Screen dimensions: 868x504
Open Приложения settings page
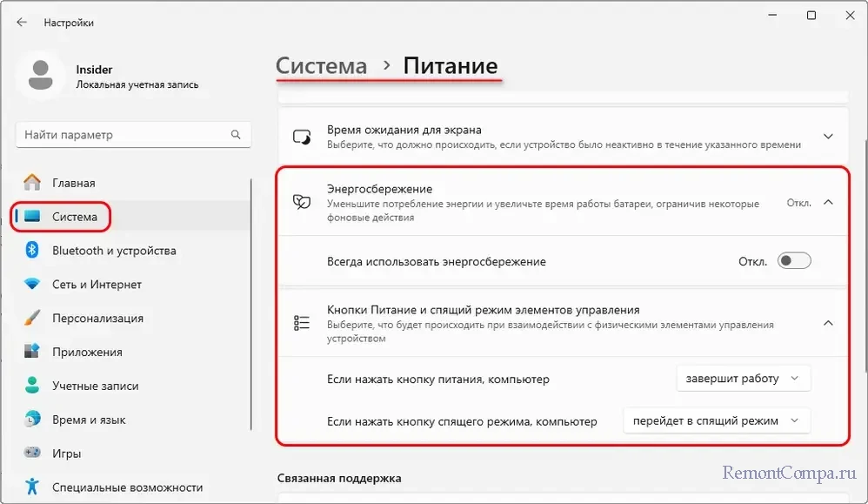[87, 353]
